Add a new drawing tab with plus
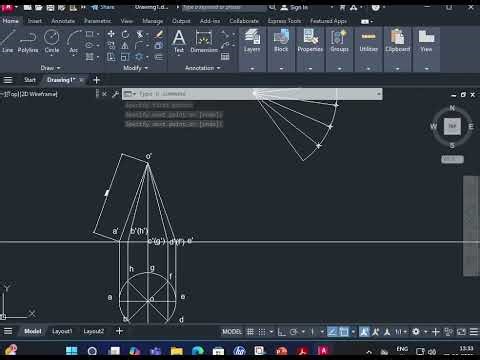The image size is (480, 360). click(96, 80)
